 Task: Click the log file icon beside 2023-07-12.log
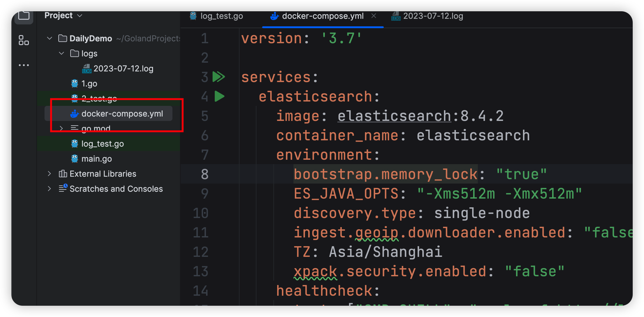(x=87, y=69)
